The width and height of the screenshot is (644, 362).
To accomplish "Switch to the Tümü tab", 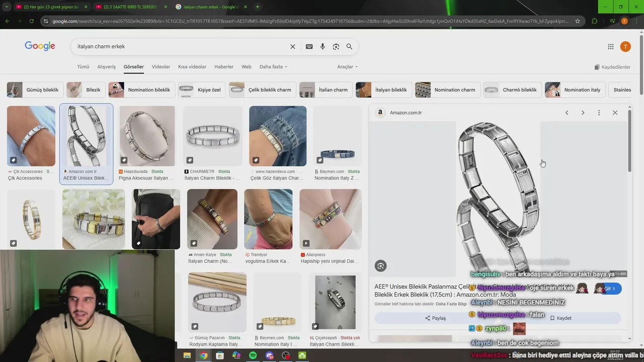I will (83, 67).
